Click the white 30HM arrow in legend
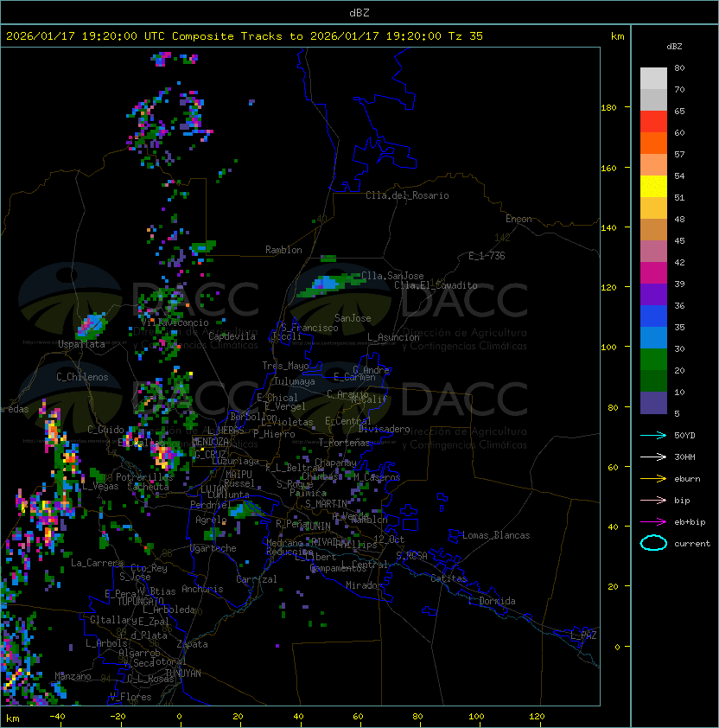This screenshot has width=719, height=728. [653, 457]
